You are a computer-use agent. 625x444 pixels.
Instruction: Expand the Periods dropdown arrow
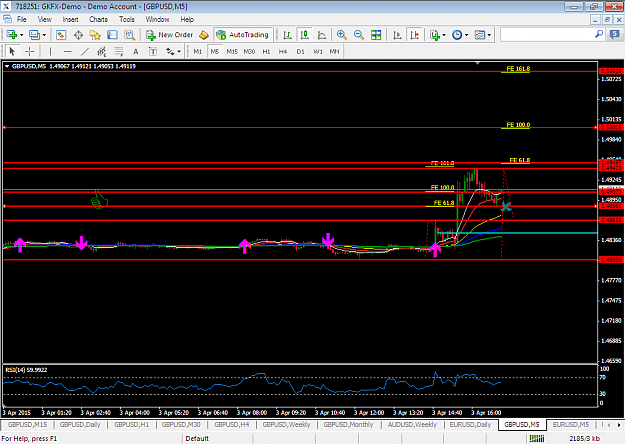click(466, 35)
